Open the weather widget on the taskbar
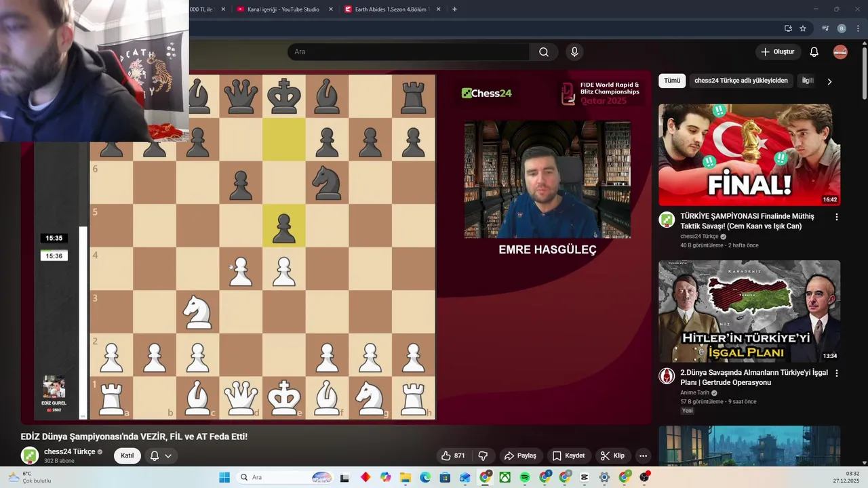868x488 pixels. [29, 477]
